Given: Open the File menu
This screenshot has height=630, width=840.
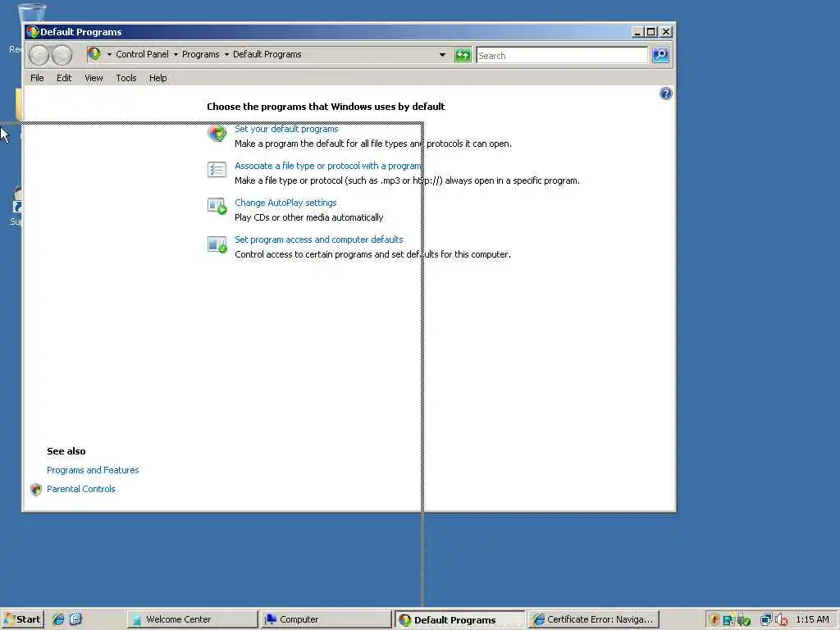Looking at the screenshot, I should pyautogui.click(x=37, y=78).
